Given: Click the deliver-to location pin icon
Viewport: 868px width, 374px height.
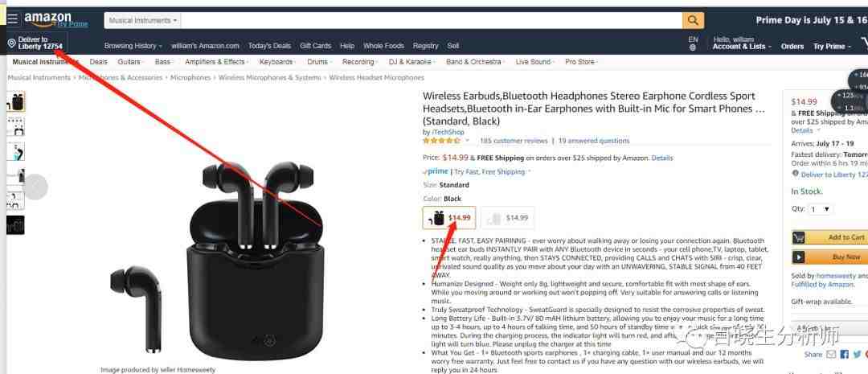Looking at the screenshot, I should coord(11,43).
